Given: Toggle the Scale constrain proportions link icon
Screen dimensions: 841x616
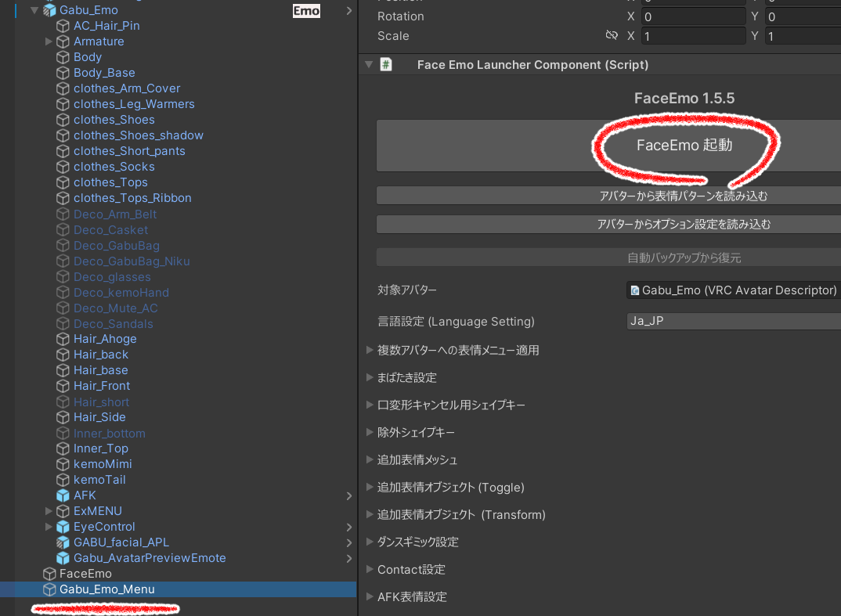Looking at the screenshot, I should (612, 36).
